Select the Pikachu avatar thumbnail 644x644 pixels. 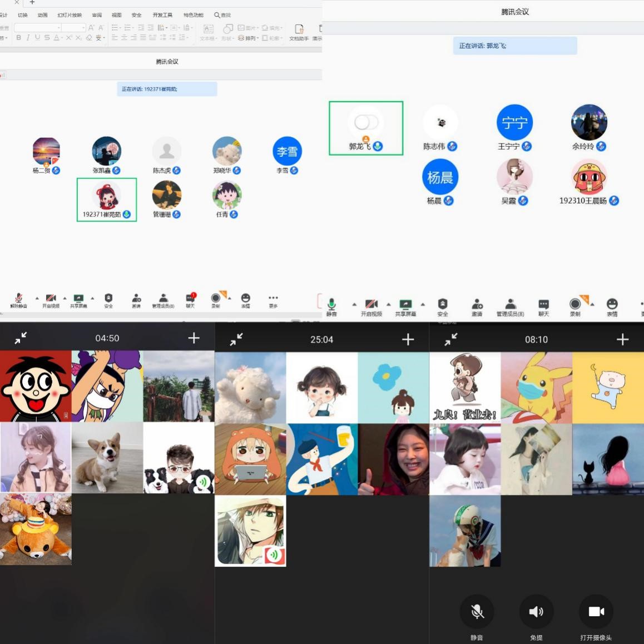tap(536, 388)
